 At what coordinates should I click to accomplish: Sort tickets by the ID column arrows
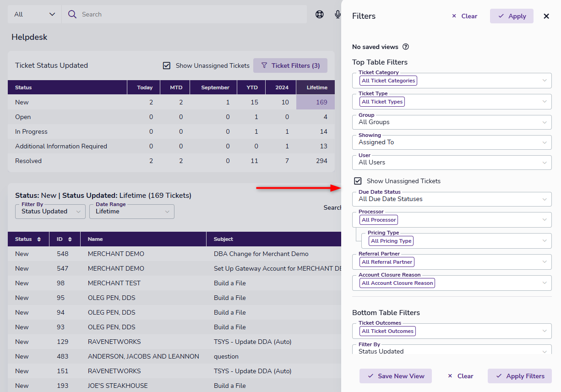point(70,239)
